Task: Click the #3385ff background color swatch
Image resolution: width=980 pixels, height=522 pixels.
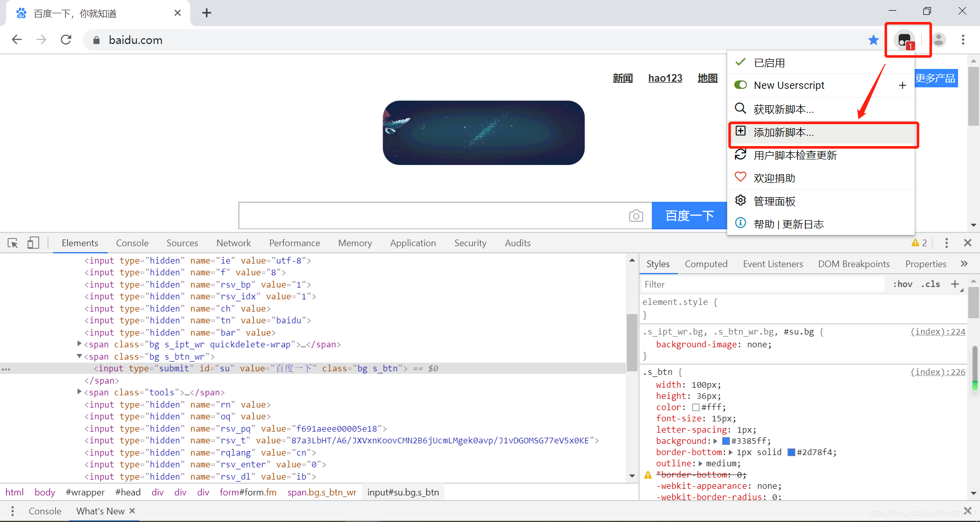Action: tap(726, 441)
